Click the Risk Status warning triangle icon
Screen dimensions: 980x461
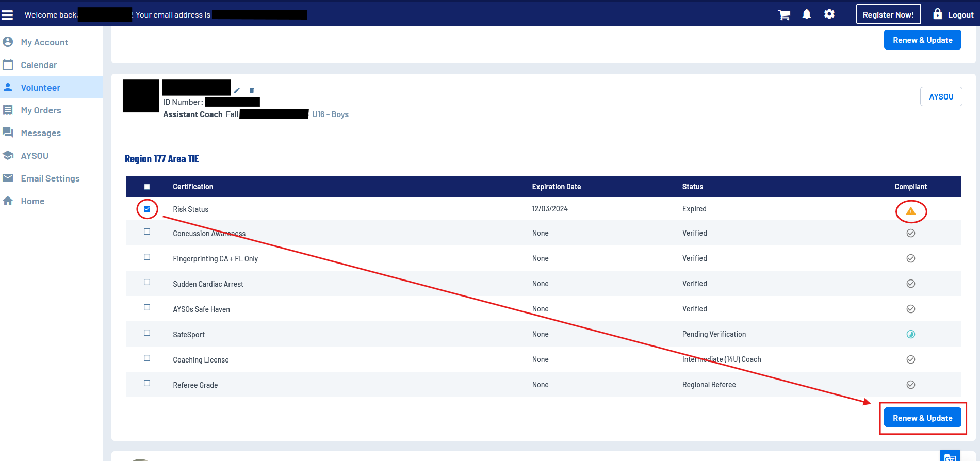(910, 211)
